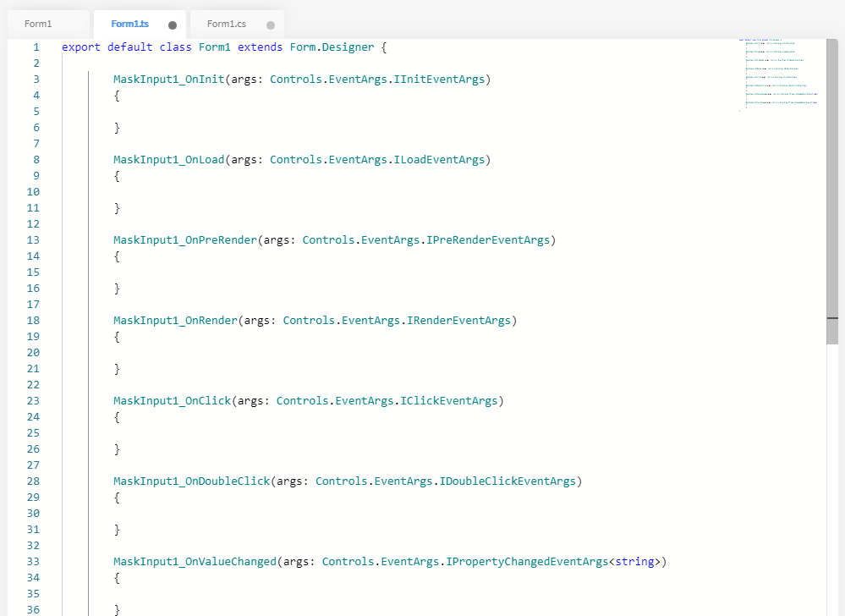Click line number 1 in the gutter

(36, 47)
